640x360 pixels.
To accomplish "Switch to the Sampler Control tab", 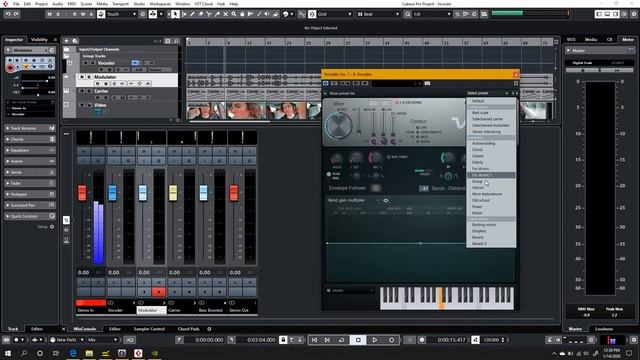I will (149, 329).
